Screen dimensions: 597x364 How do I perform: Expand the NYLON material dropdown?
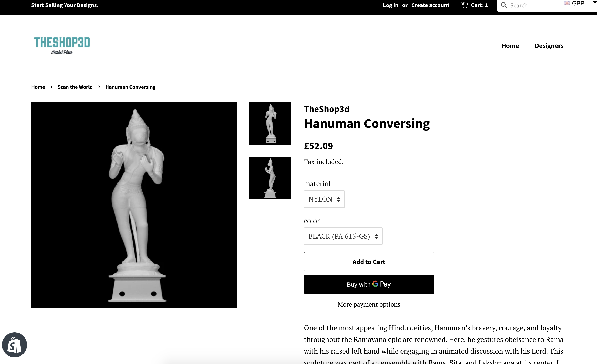(x=324, y=199)
